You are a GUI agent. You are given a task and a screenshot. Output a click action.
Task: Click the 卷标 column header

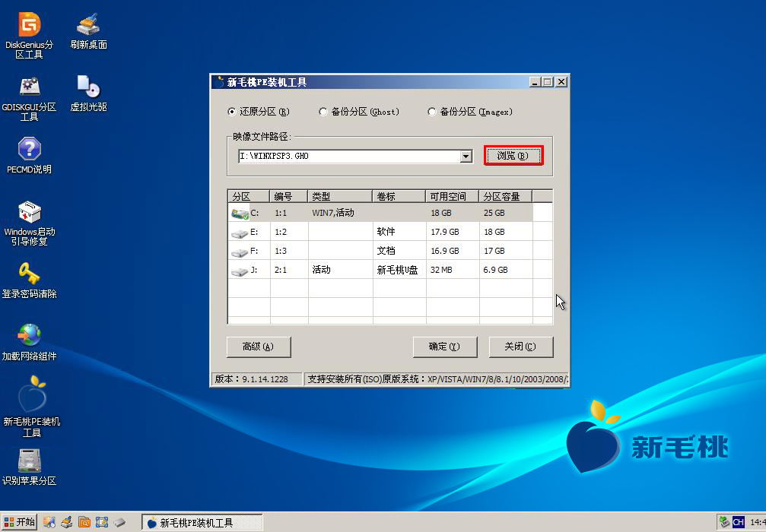point(399,196)
